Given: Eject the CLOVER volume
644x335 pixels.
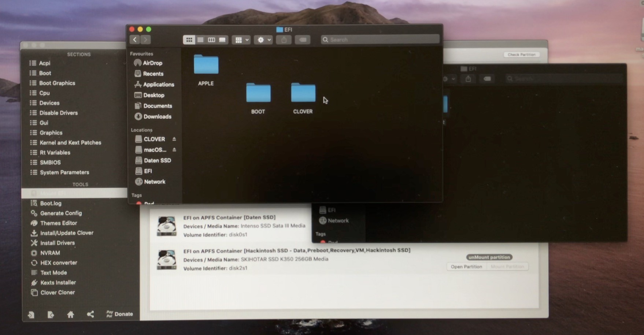Looking at the screenshot, I should (174, 139).
